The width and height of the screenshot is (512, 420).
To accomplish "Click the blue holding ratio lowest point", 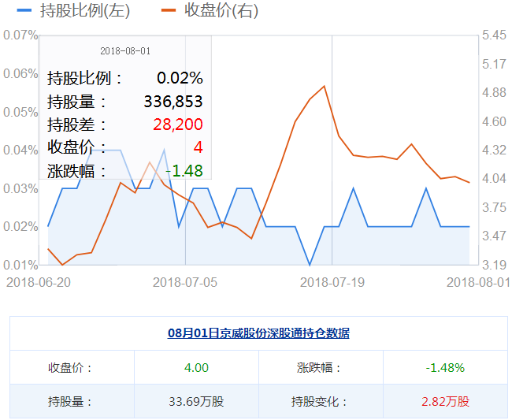I will pos(310,265).
